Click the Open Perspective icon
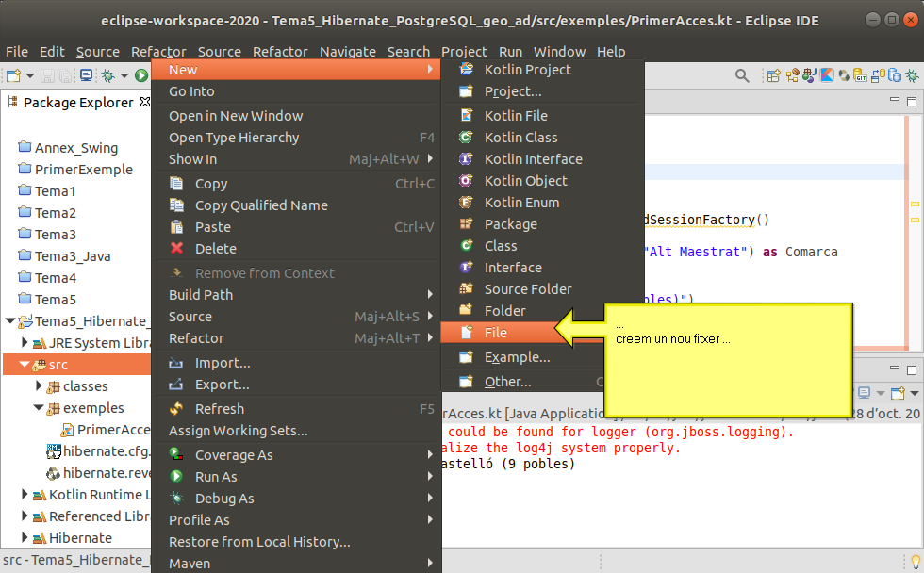The image size is (924, 573). point(774,75)
